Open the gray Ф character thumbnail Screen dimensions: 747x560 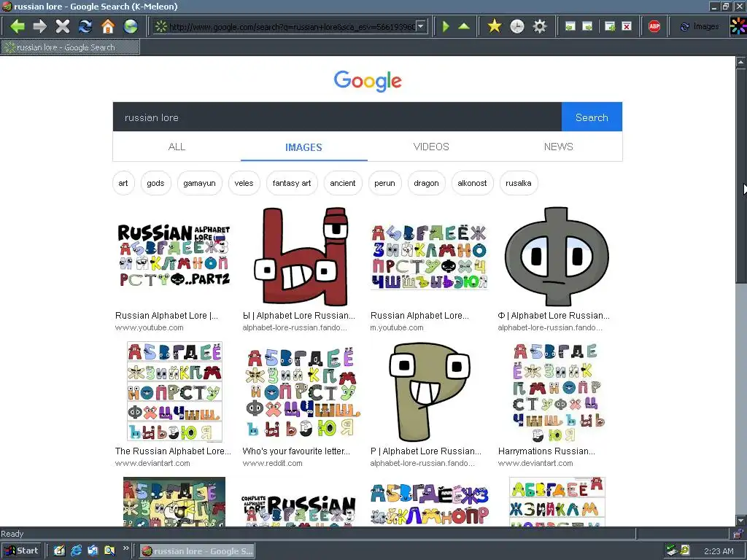tap(557, 256)
